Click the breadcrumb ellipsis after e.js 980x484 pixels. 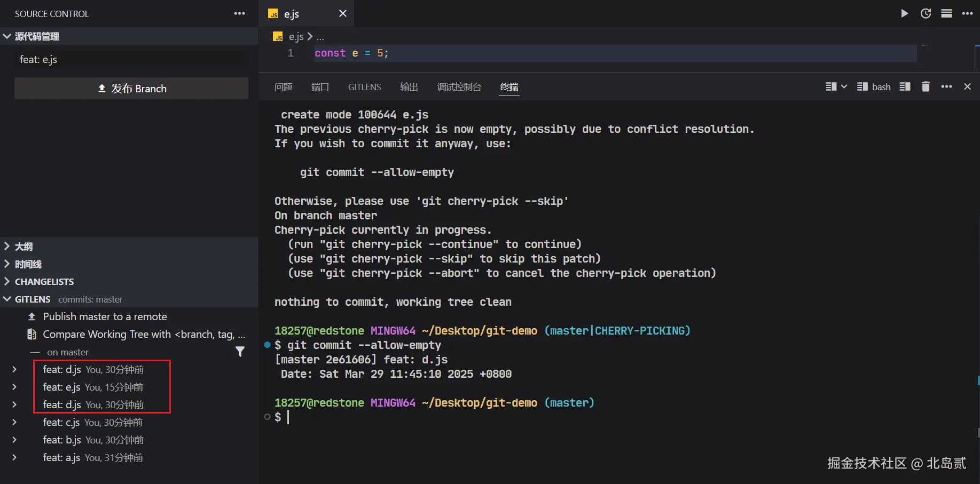coord(320,37)
